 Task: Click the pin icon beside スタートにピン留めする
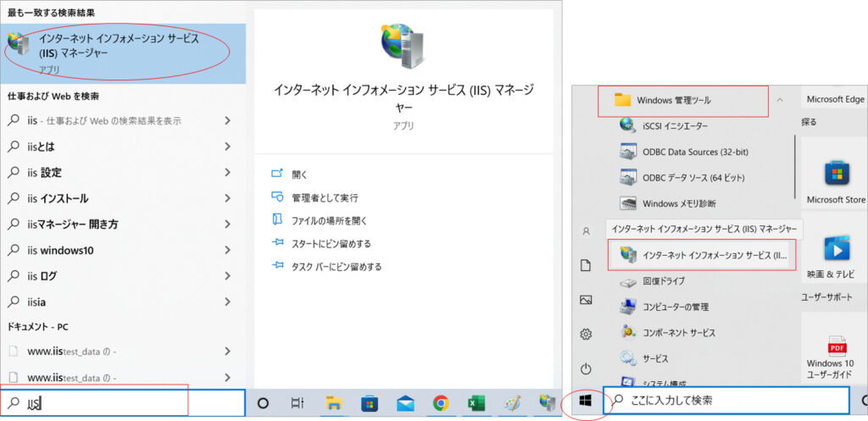tap(277, 243)
